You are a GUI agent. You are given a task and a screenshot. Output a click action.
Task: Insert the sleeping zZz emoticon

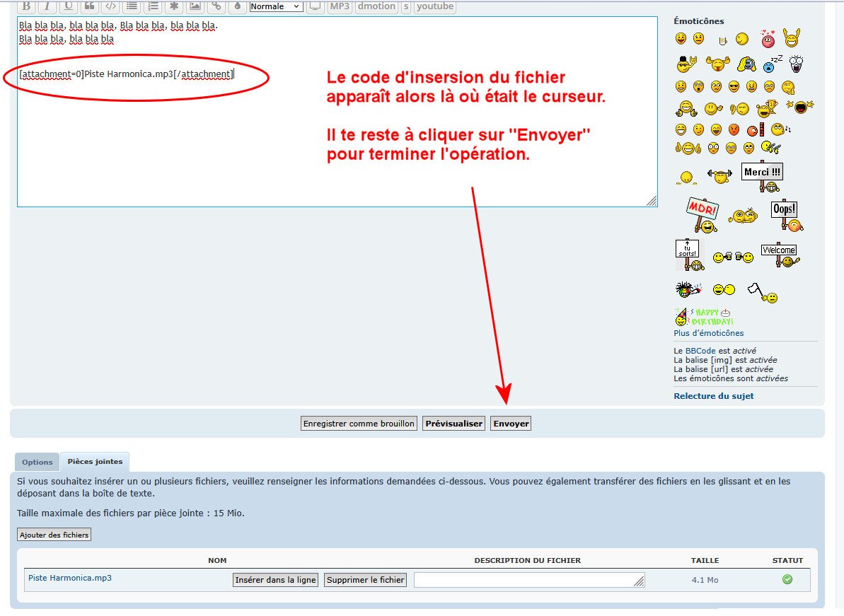[x=771, y=64]
